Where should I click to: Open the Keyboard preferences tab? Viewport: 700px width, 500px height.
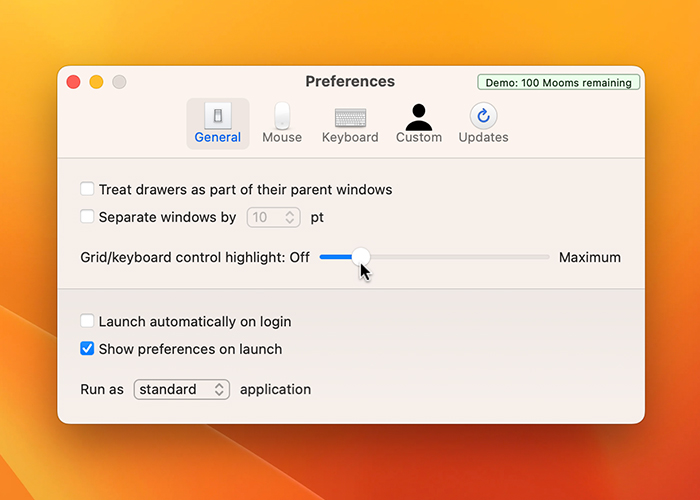(x=350, y=124)
